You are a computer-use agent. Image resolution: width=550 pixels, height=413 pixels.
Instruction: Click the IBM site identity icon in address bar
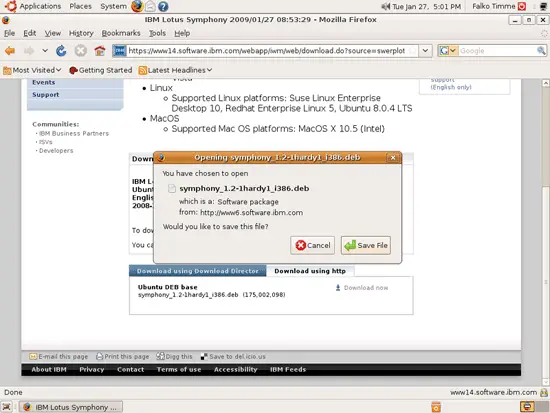[x=119, y=51]
